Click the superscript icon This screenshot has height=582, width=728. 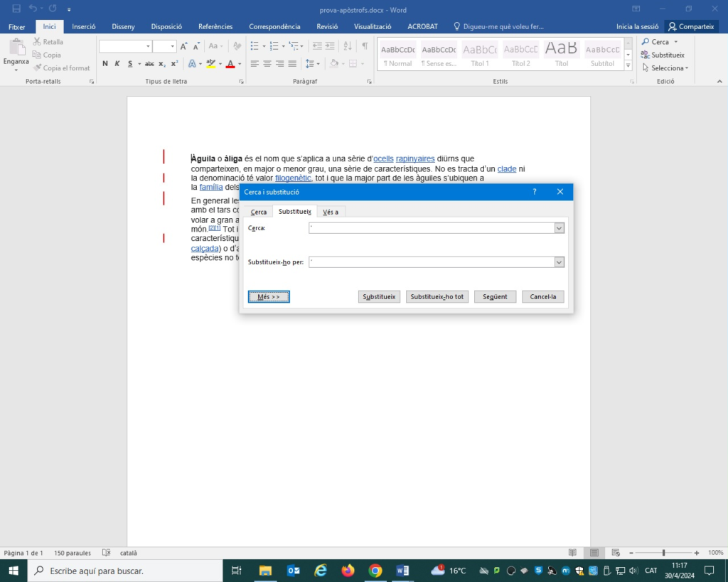coord(174,64)
